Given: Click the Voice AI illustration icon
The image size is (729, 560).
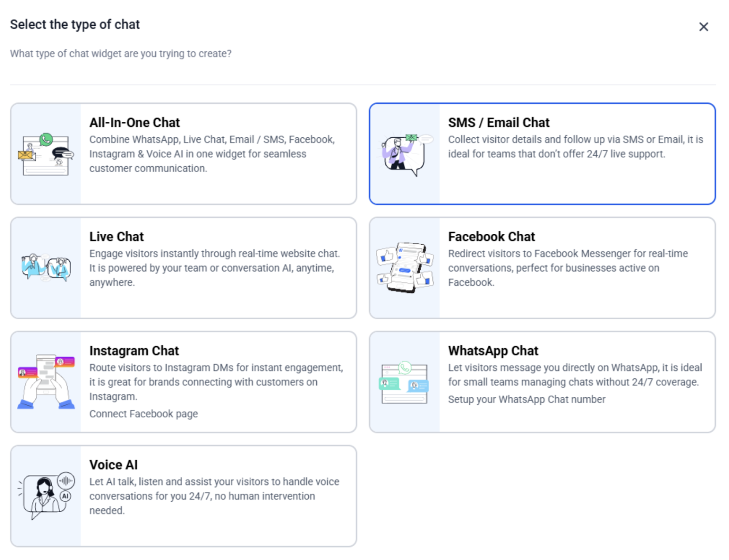Looking at the screenshot, I should [x=46, y=495].
